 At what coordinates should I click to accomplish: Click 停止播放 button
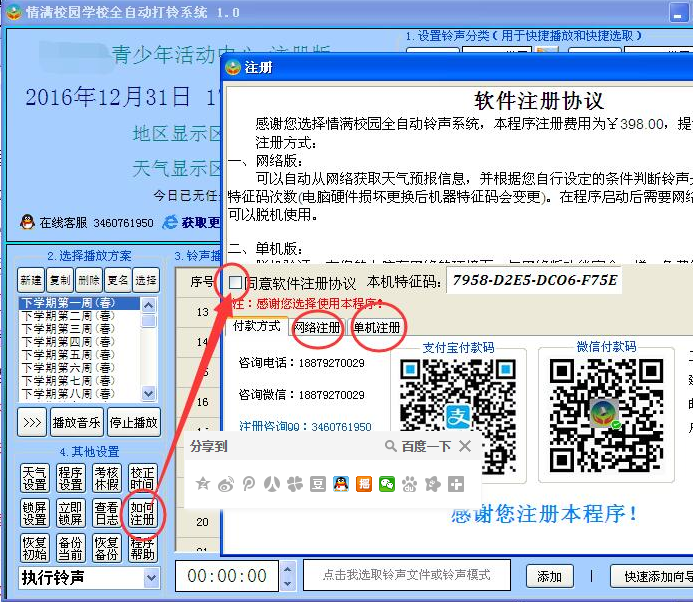click(x=134, y=422)
